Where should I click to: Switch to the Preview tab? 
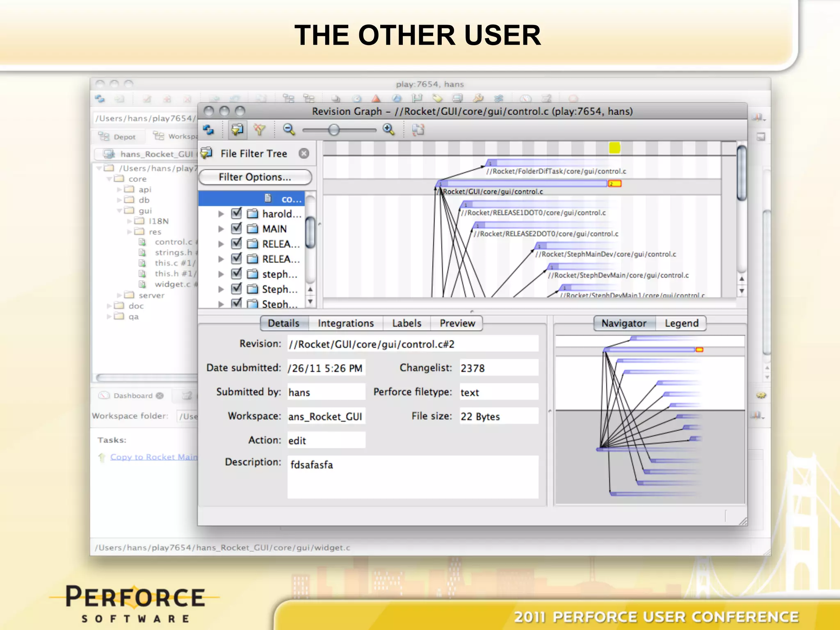click(457, 323)
